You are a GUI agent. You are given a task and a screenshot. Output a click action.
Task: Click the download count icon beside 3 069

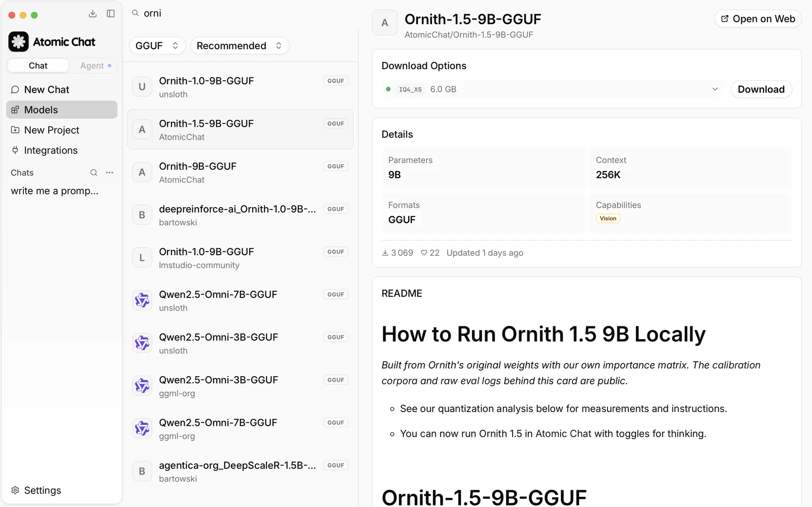[x=385, y=253]
